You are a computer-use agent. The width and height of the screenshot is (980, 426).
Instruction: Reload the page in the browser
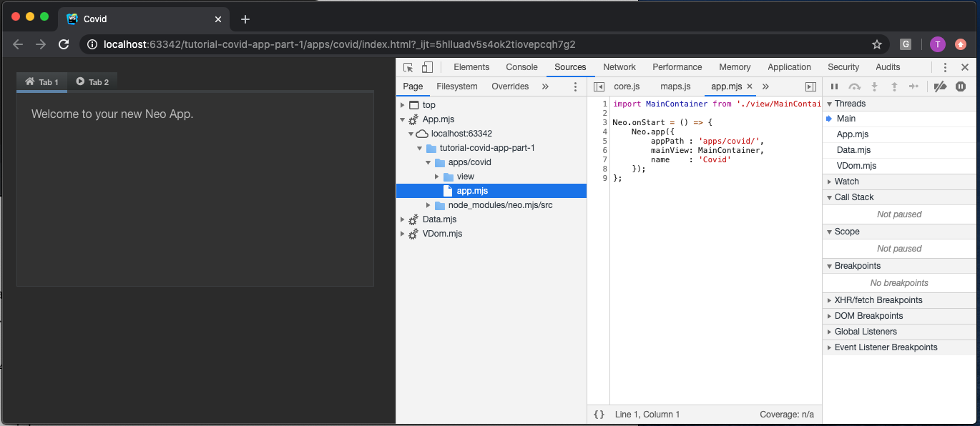pyautogui.click(x=64, y=44)
